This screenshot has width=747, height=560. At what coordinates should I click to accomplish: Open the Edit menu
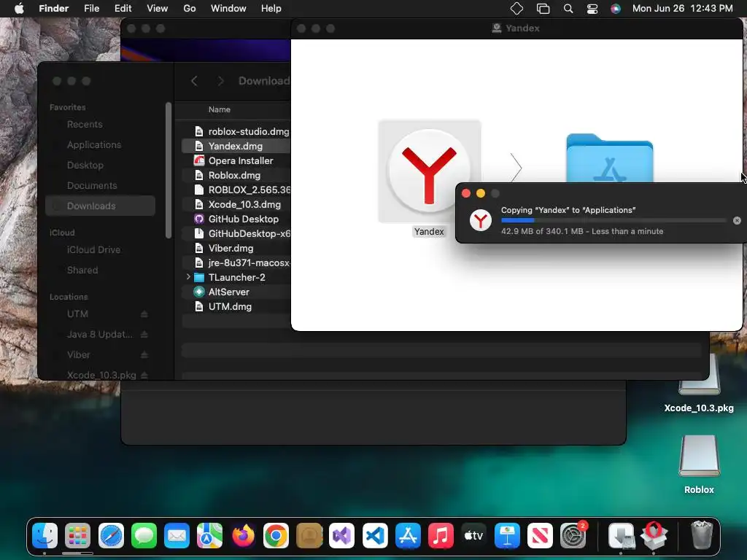pos(123,9)
